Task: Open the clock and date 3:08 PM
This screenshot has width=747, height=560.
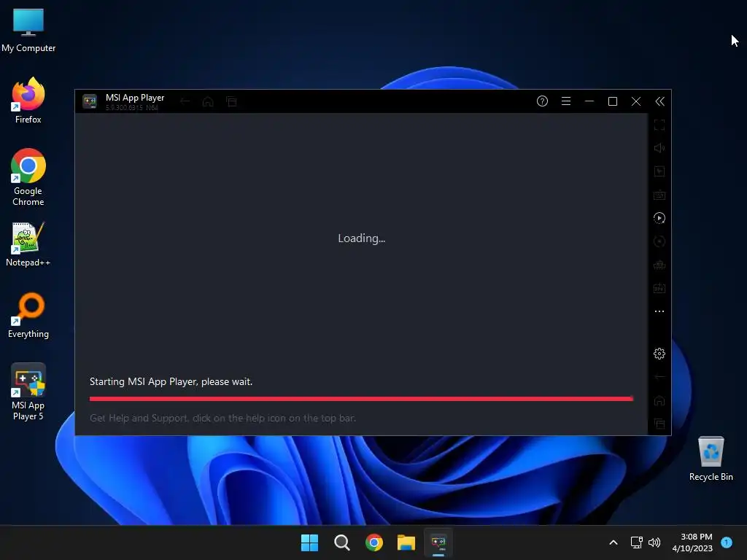Action: [692, 542]
